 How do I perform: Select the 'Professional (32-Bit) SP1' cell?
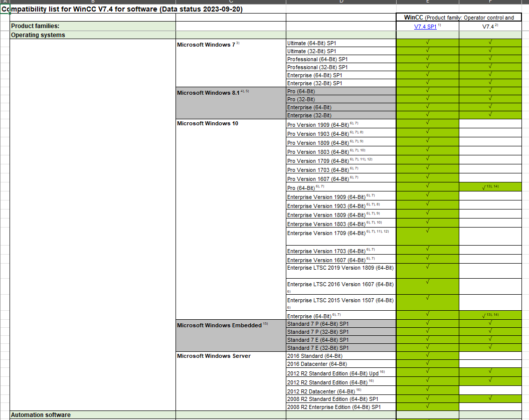(x=341, y=67)
